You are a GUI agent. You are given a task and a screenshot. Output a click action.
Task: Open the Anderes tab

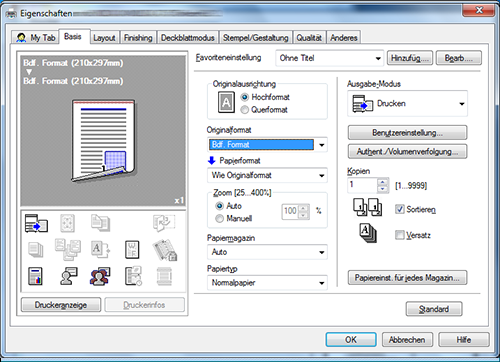tap(344, 38)
